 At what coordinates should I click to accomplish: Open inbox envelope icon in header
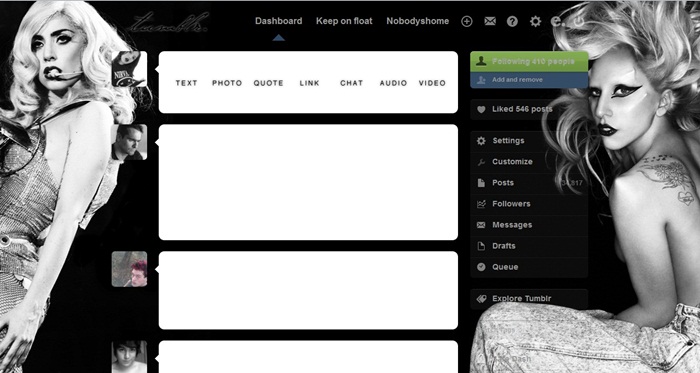tap(490, 21)
